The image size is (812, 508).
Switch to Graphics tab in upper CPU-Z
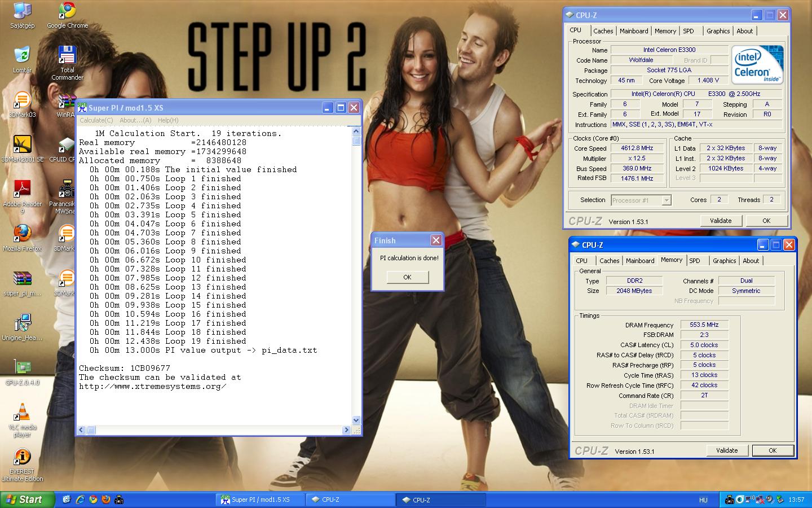click(718, 31)
